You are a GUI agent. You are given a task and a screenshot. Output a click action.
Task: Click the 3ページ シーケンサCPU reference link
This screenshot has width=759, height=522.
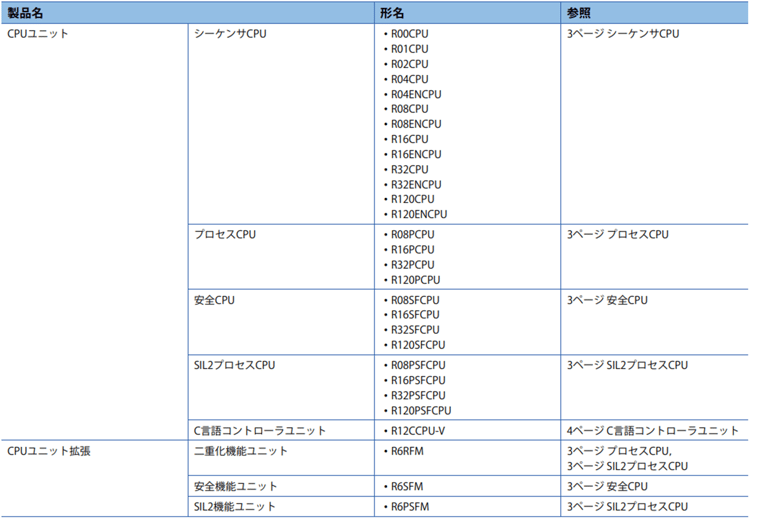click(623, 33)
